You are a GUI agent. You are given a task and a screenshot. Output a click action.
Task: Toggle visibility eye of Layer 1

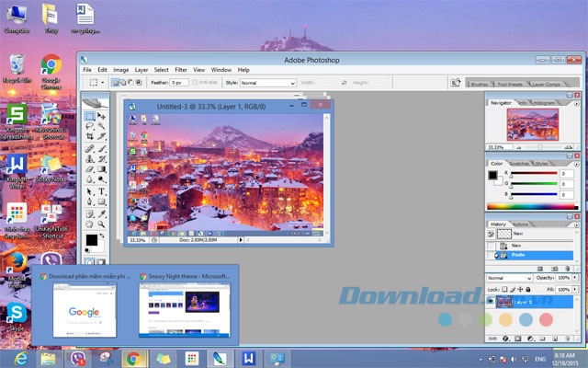pyautogui.click(x=491, y=302)
